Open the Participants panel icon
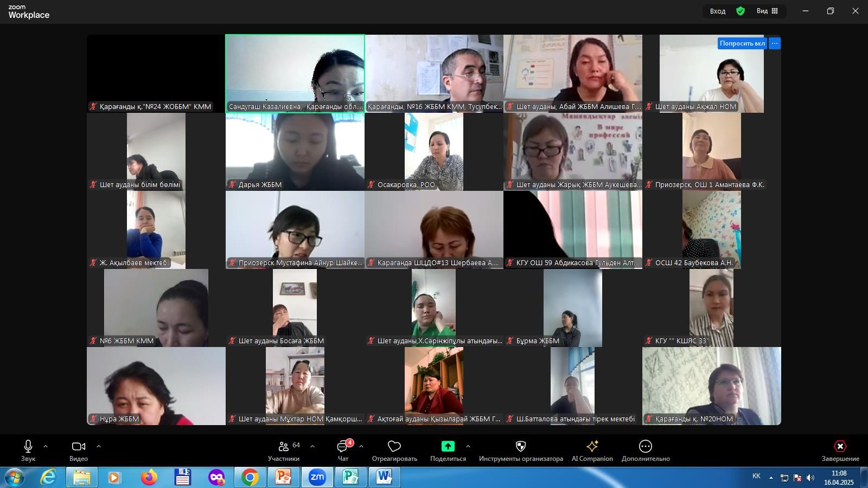 [283, 446]
